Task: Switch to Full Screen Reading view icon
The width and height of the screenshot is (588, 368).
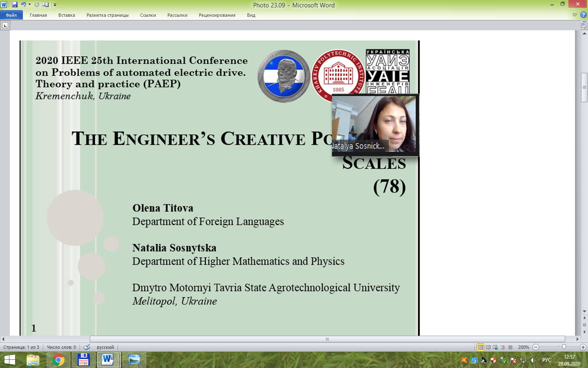Action: 488,347
